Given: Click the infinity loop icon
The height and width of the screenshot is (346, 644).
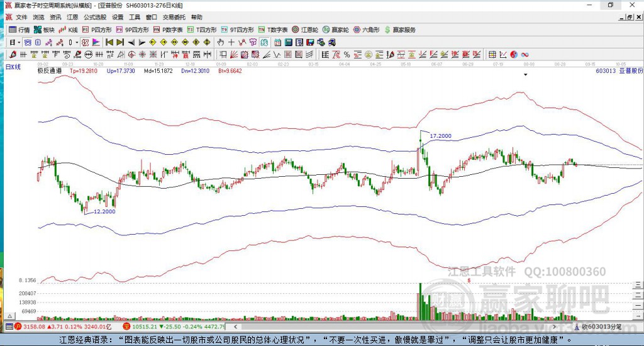Looking at the screenshot, I should pos(525,55).
